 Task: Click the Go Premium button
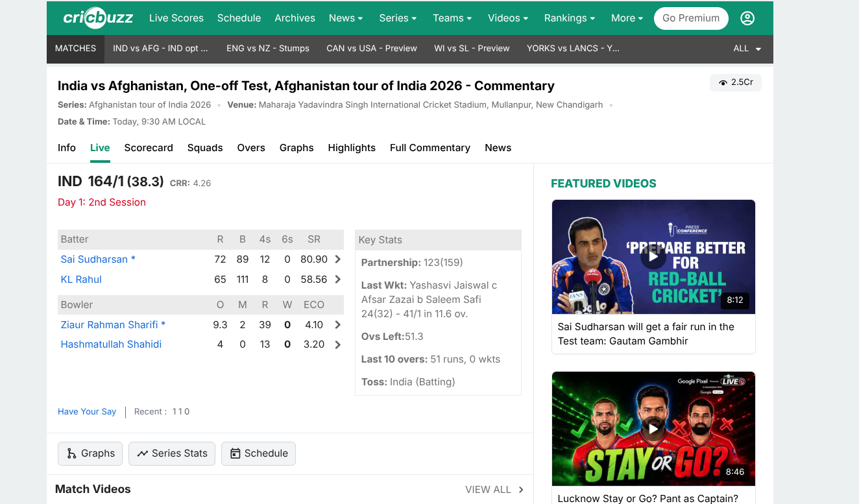tap(691, 18)
